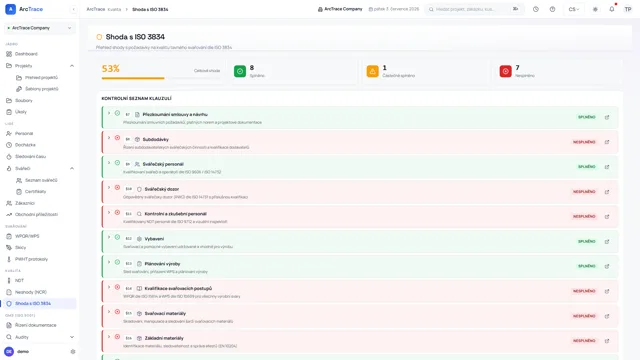This screenshot has height=360, width=640.
Task: Open the CS language dropdown
Action: point(574,9)
